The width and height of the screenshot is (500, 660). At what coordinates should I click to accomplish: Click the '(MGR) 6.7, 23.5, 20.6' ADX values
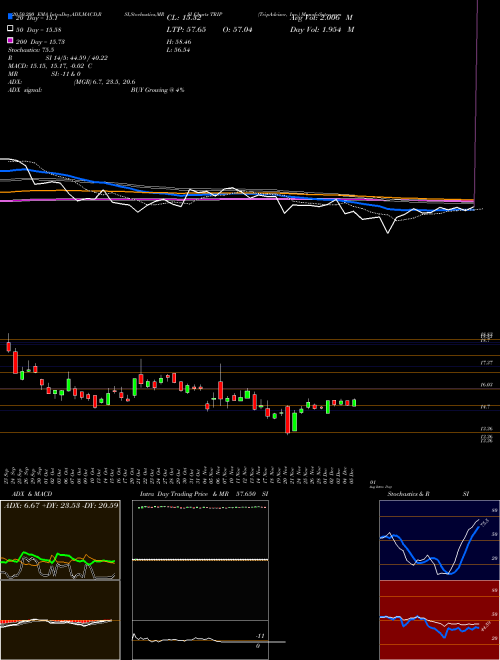[105, 82]
